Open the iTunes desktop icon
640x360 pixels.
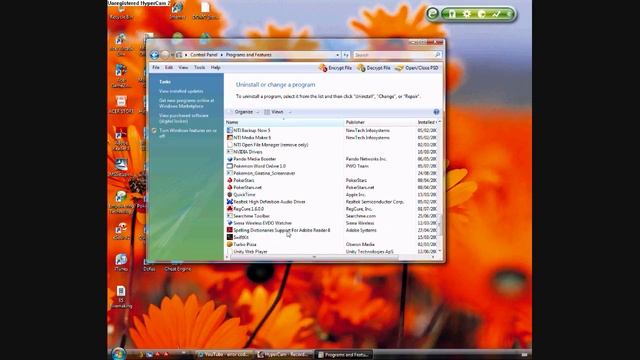[x=121, y=262]
